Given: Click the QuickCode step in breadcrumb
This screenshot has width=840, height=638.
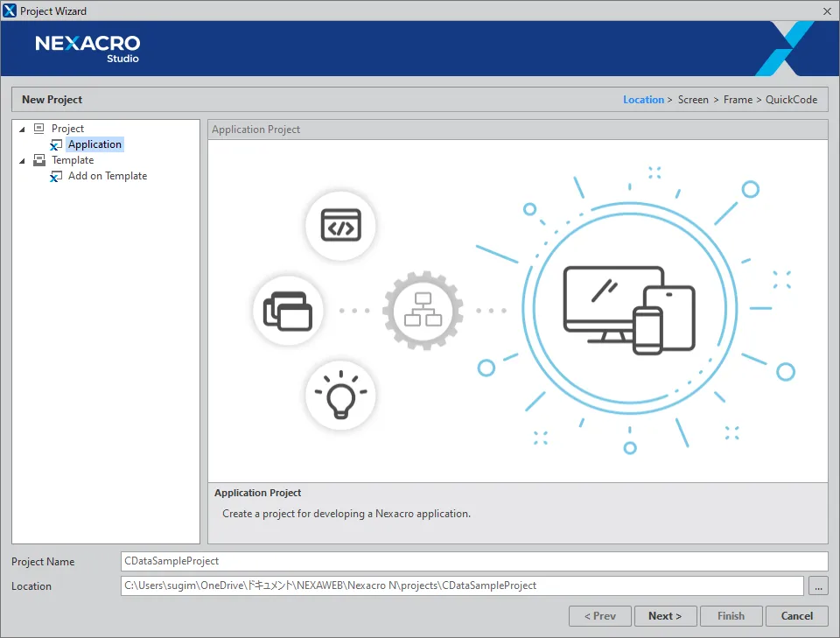Looking at the screenshot, I should pyautogui.click(x=791, y=100).
